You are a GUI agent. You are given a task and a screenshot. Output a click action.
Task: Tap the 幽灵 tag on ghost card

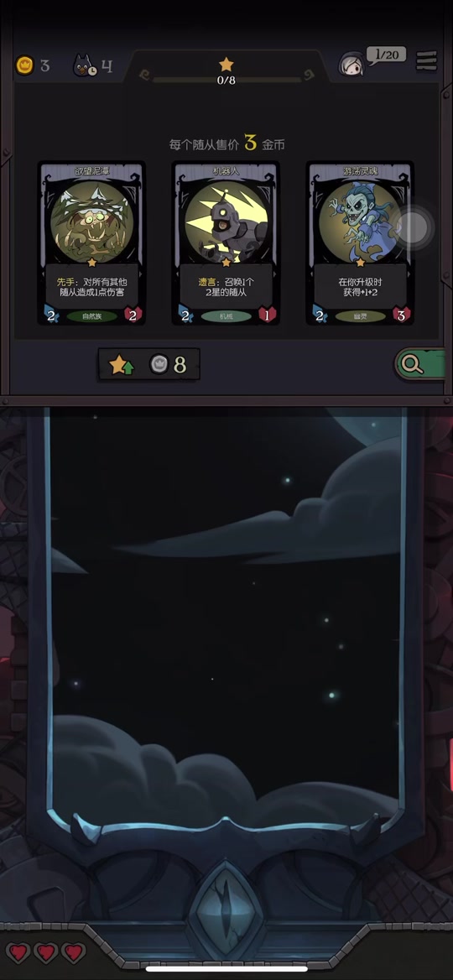tap(361, 316)
